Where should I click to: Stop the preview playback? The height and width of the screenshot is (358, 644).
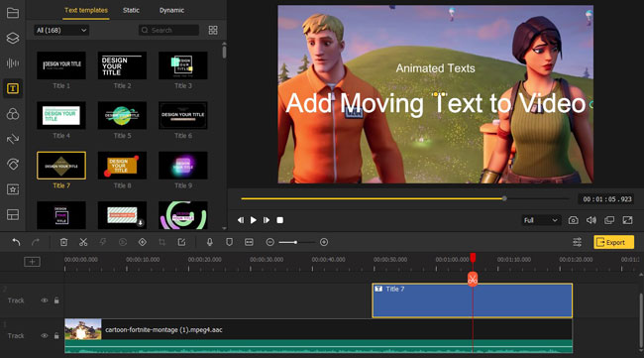point(280,220)
